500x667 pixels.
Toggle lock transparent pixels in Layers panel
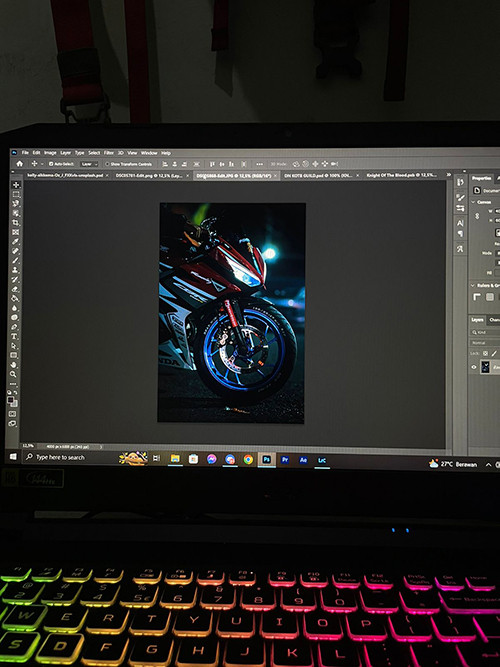tap(486, 353)
